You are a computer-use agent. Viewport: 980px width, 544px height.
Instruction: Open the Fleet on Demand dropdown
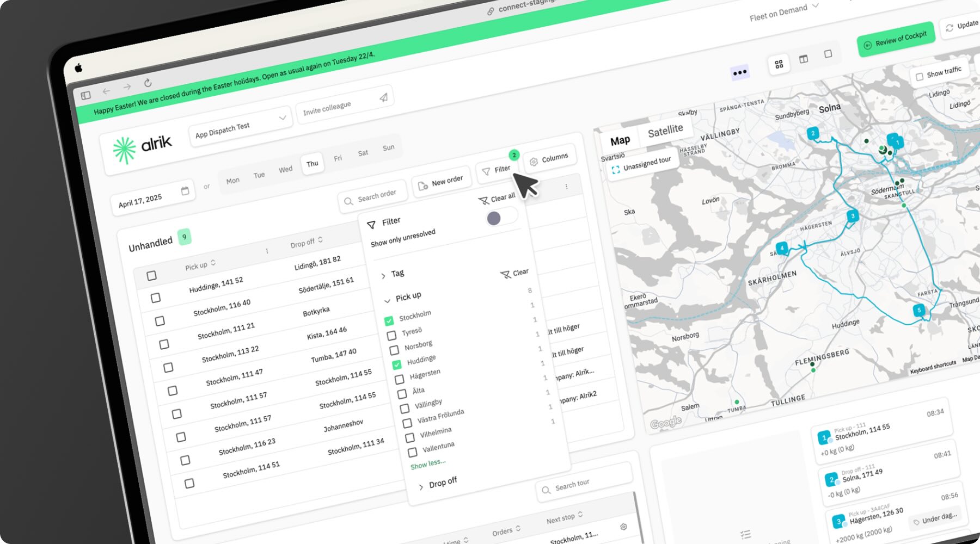point(784,13)
